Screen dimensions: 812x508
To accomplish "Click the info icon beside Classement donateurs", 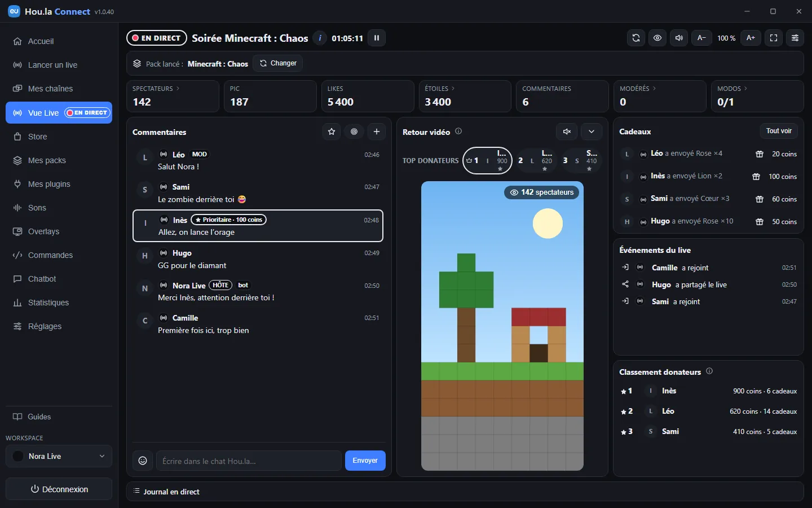I will click(x=709, y=371).
